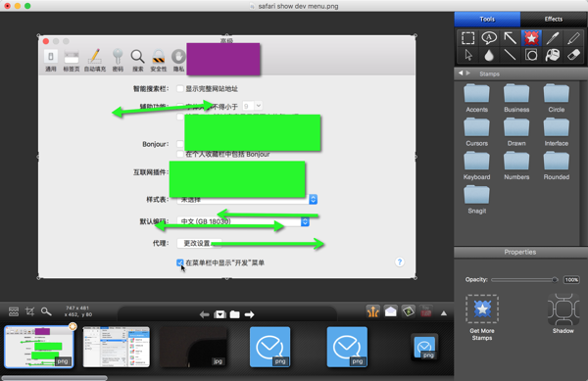Screen dimensions: 588x381
Task: Go to next capture with right arrow
Action: coord(249,314)
